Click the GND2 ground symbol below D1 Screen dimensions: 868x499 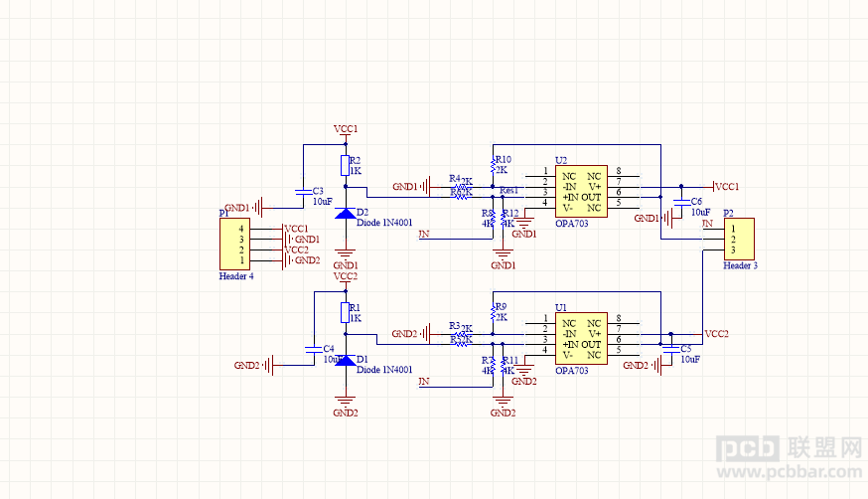click(346, 402)
